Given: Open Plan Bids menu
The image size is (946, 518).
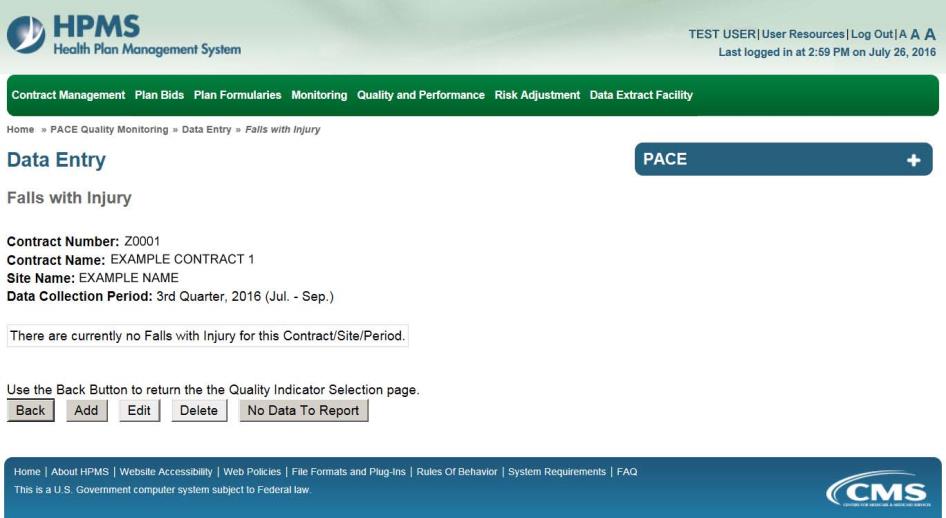Looking at the screenshot, I should click(159, 95).
